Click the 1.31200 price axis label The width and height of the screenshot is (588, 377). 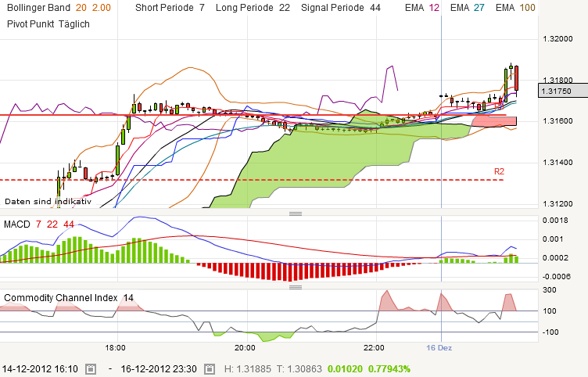coord(558,204)
